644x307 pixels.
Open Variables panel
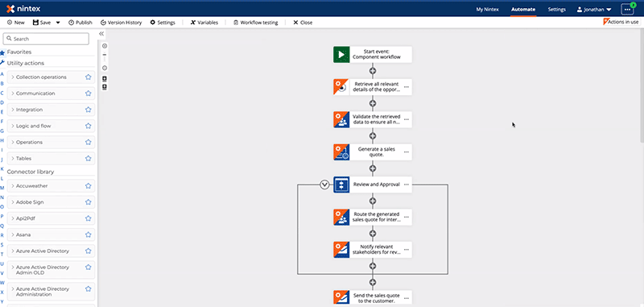(x=204, y=23)
